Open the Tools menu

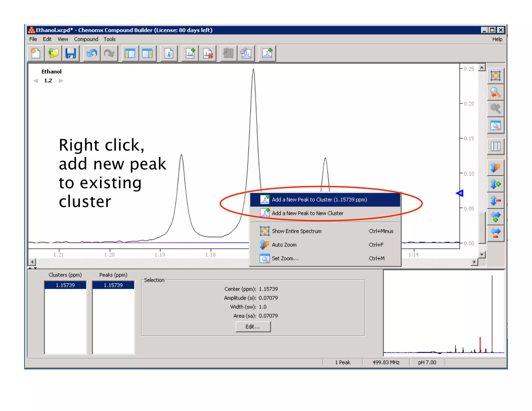click(110, 39)
